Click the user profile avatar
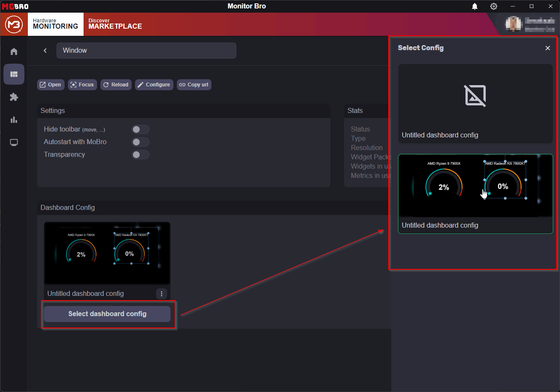 [x=514, y=24]
